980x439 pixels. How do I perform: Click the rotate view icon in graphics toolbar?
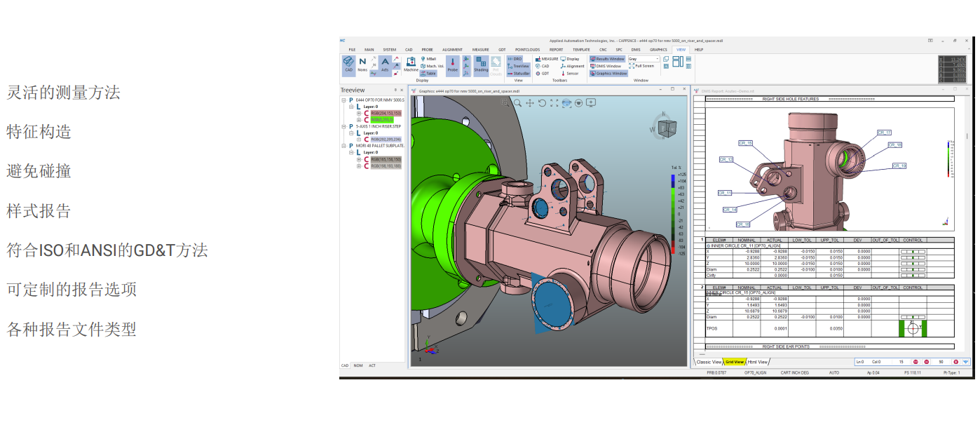(x=542, y=103)
